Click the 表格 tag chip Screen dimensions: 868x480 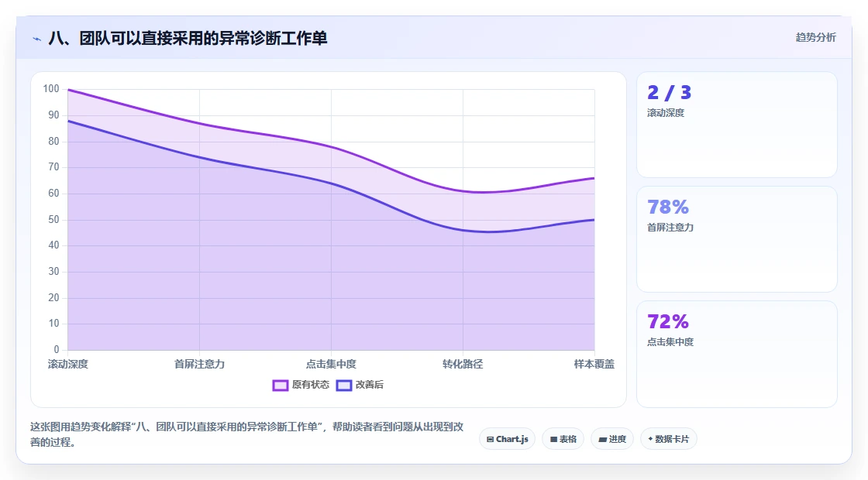(x=563, y=439)
